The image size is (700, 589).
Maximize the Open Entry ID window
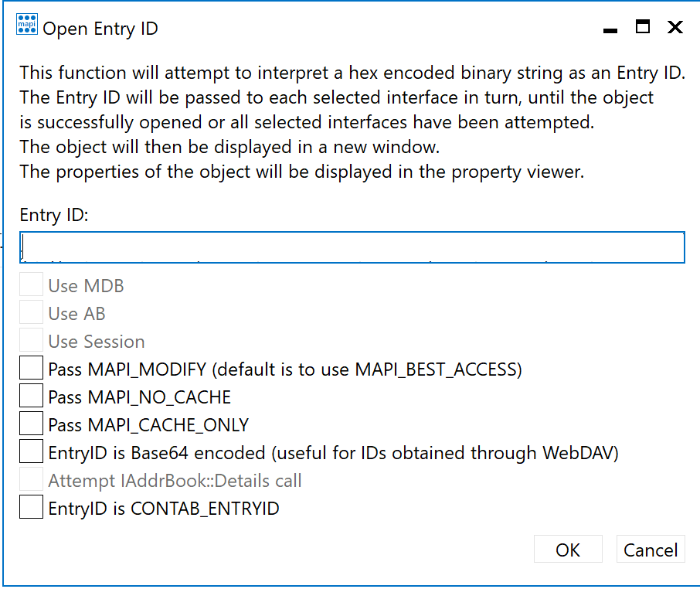point(643,27)
